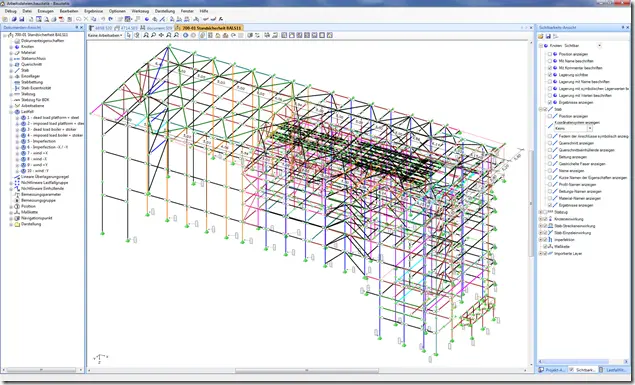Open the Bearbeiten menu
This screenshot has height=385, width=635.
(69, 11)
